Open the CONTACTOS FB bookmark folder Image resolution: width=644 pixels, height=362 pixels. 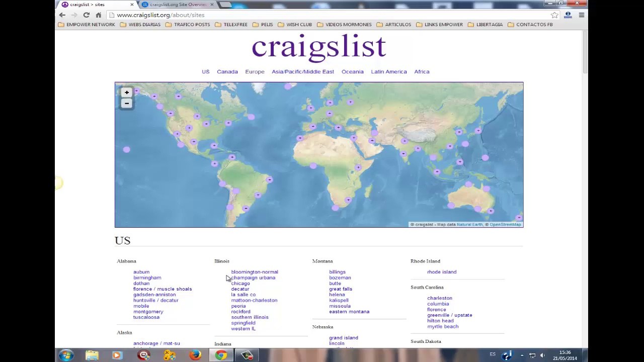coord(530,24)
